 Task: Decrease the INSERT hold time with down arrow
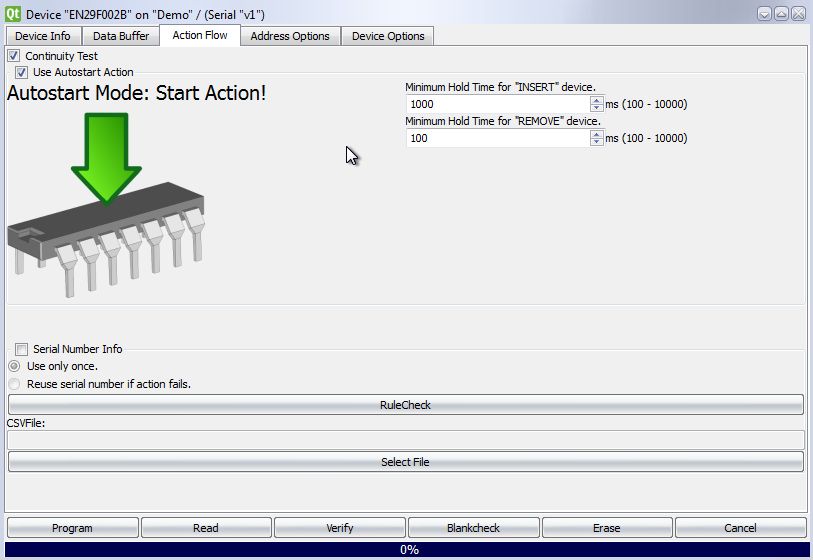coord(597,108)
